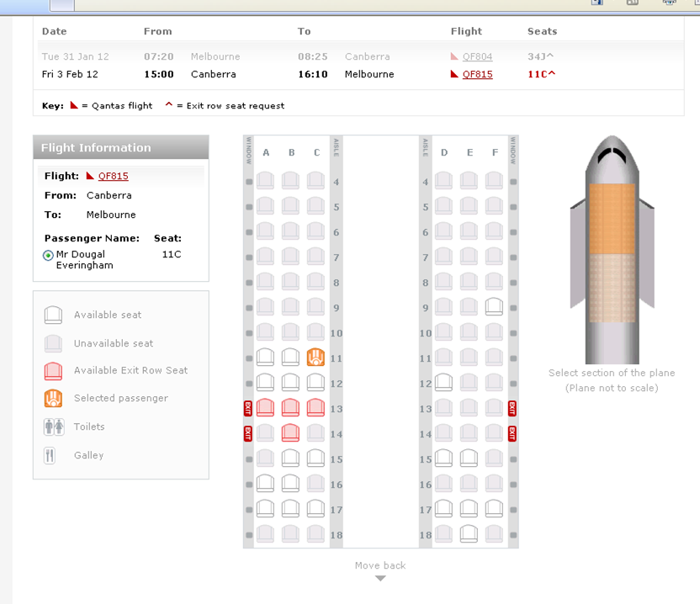
Task: Open QF815 flight link in itinerary table
Action: [477, 75]
